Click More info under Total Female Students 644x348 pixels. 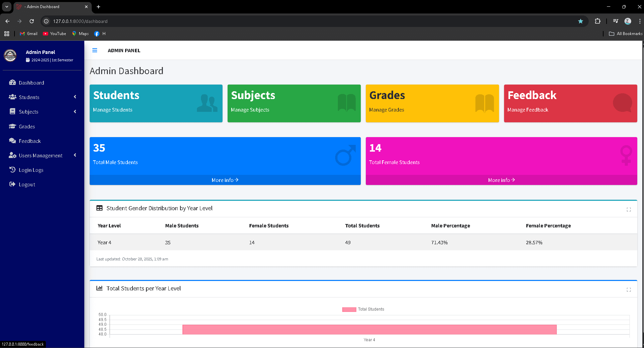click(x=501, y=180)
